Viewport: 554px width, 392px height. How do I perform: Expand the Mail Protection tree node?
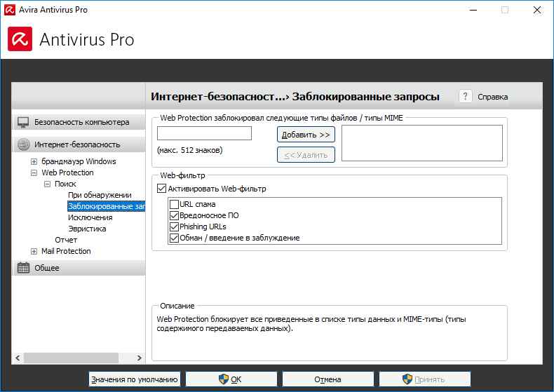[34, 252]
